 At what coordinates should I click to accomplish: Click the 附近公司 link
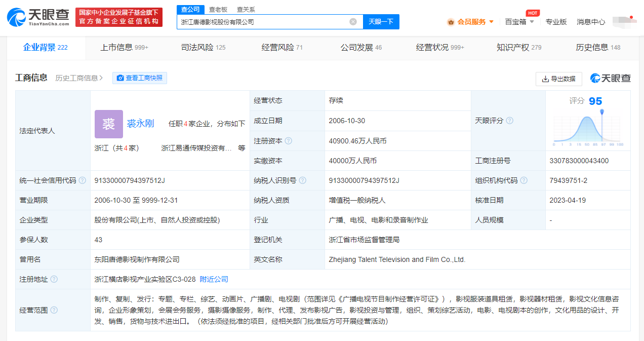(x=214, y=279)
